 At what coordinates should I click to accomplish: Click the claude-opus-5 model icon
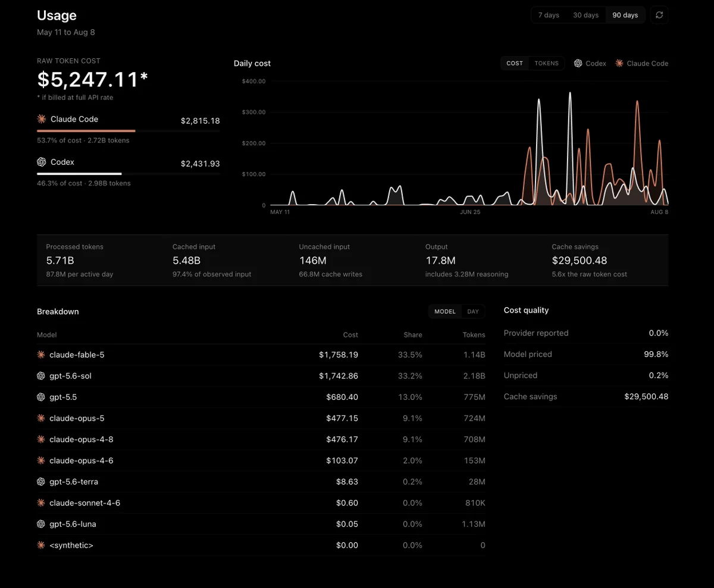(41, 418)
